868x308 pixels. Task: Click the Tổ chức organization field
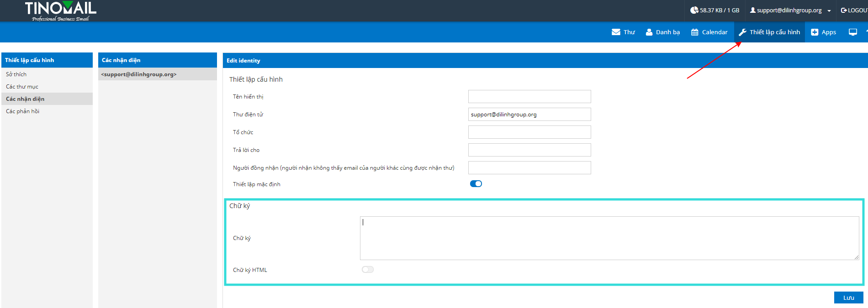point(529,132)
